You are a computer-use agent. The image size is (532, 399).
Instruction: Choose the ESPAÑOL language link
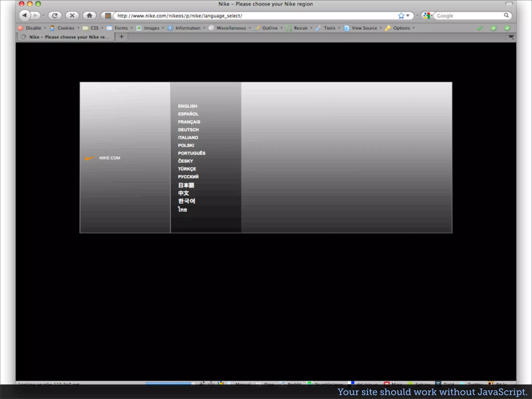[x=188, y=114]
